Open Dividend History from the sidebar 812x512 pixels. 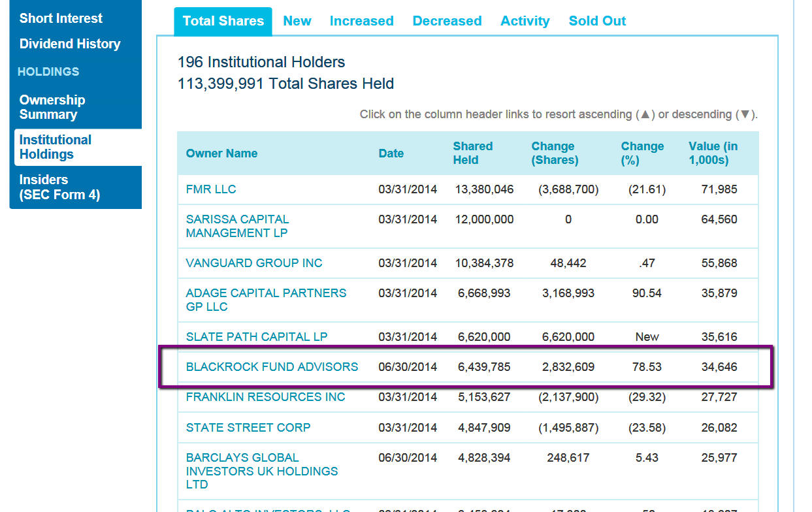click(69, 44)
